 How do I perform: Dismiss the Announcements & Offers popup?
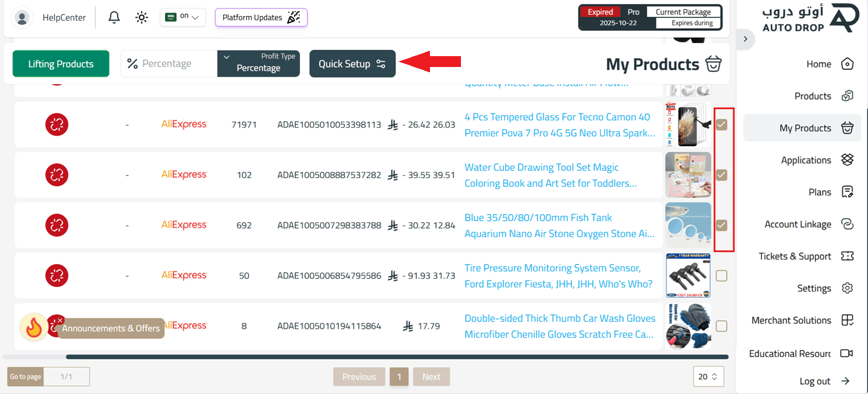(60, 320)
